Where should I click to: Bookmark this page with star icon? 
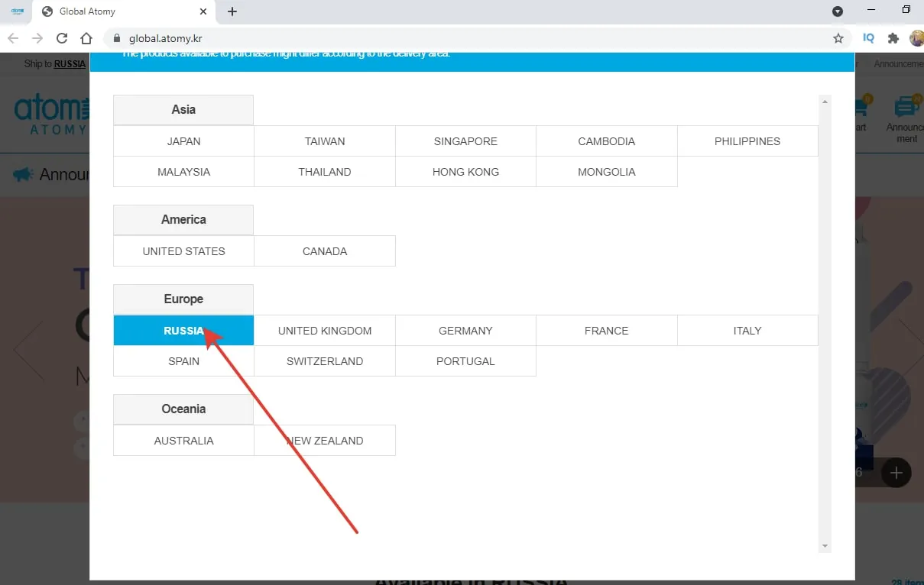[x=838, y=38]
